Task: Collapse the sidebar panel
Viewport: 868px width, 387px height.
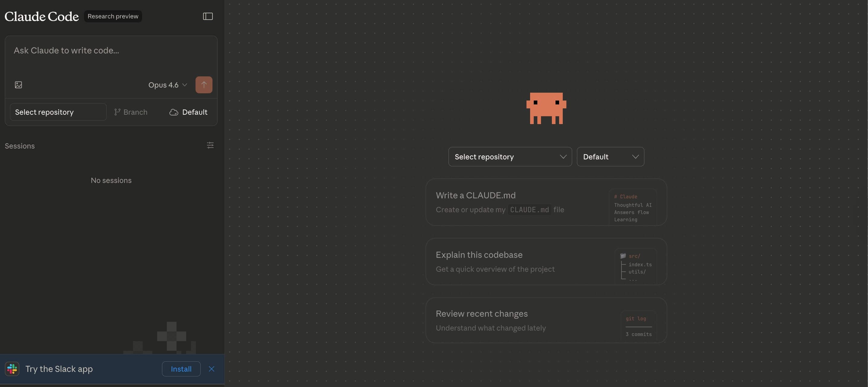Action: click(x=208, y=16)
